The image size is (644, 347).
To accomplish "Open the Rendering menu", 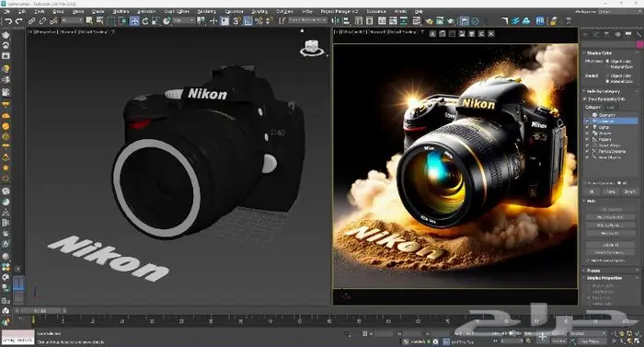I will coord(206,12).
